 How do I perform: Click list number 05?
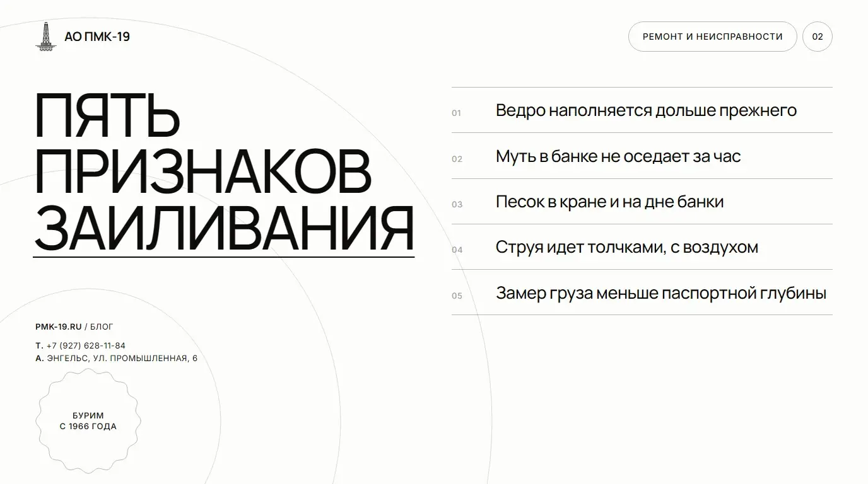coord(457,296)
